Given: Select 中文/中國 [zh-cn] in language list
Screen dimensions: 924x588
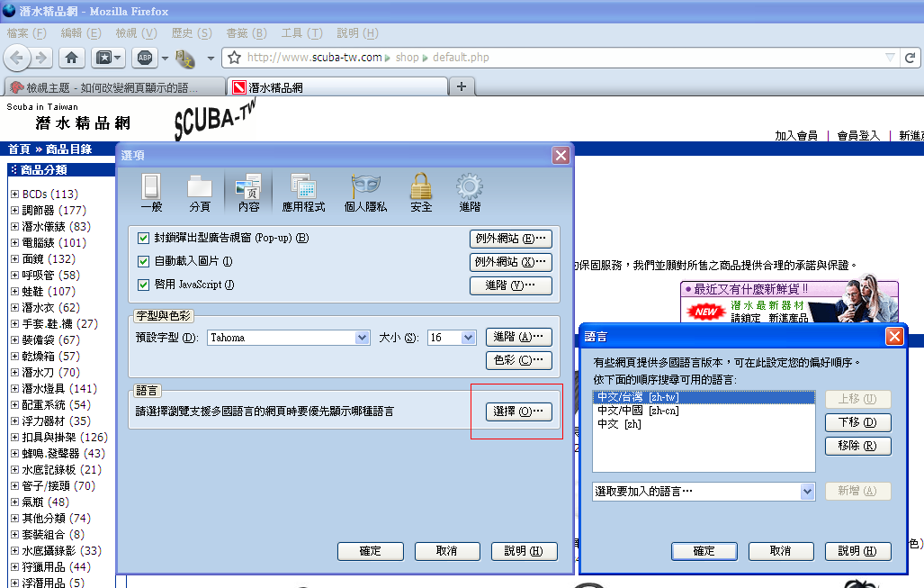Looking at the screenshot, I should [x=704, y=411].
